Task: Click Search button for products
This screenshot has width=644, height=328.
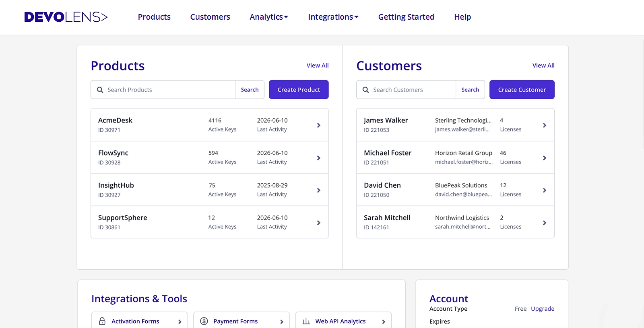Action: [250, 90]
